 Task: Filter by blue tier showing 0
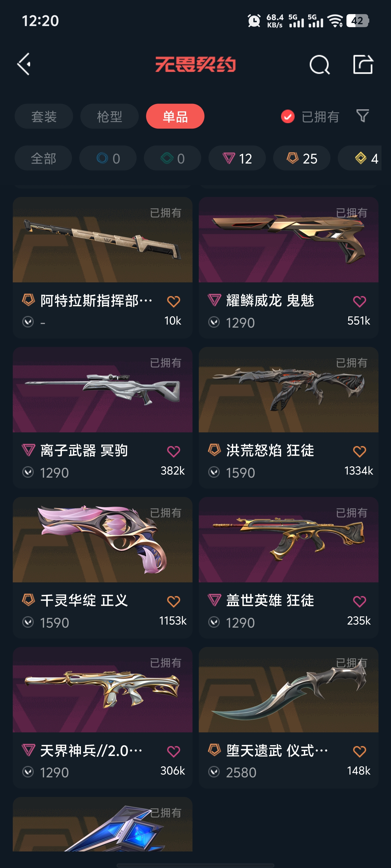click(108, 158)
